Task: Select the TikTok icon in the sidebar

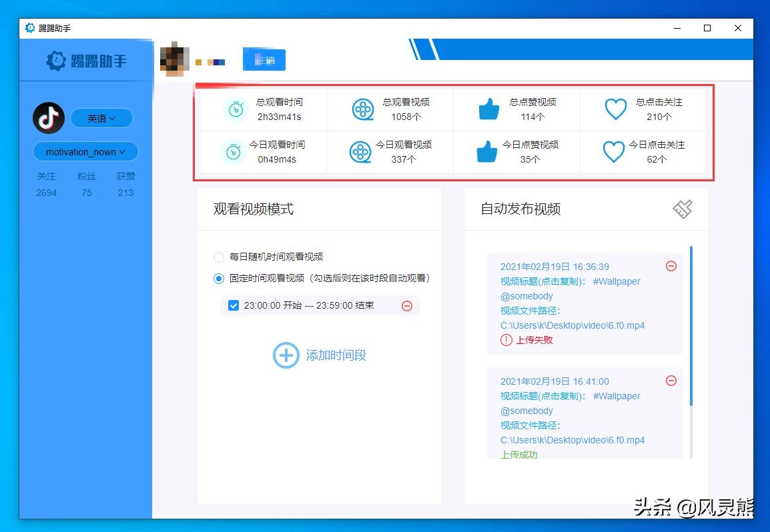Action: pos(48,117)
